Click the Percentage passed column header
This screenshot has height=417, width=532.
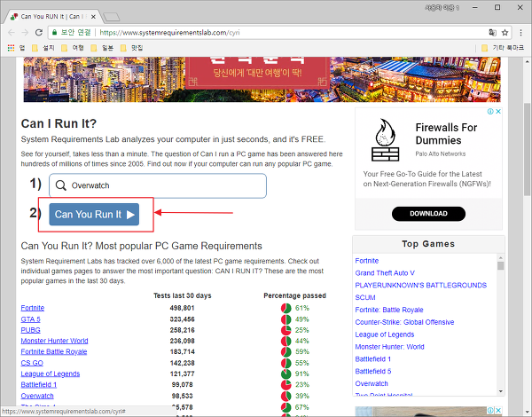pyautogui.click(x=295, y=295)
